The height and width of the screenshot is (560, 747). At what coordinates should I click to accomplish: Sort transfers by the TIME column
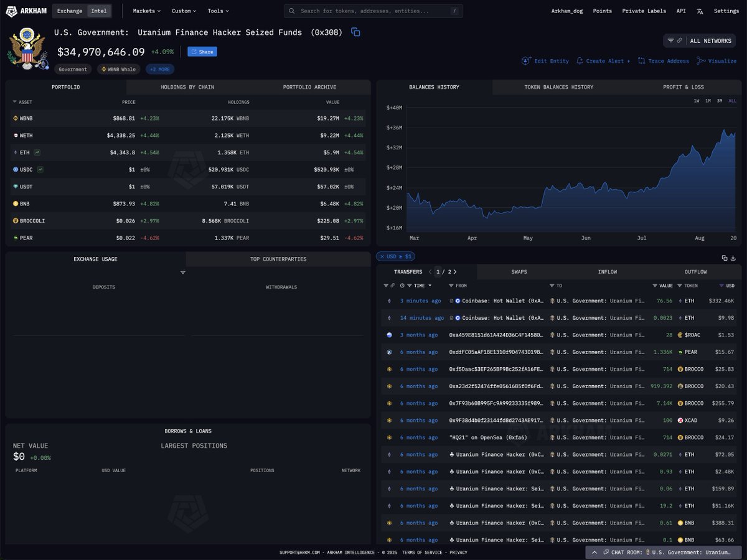pos(423,286)
